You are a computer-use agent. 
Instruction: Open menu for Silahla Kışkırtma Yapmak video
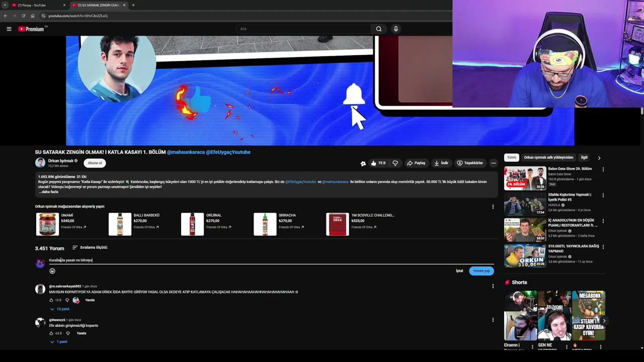tap(603, 195)
